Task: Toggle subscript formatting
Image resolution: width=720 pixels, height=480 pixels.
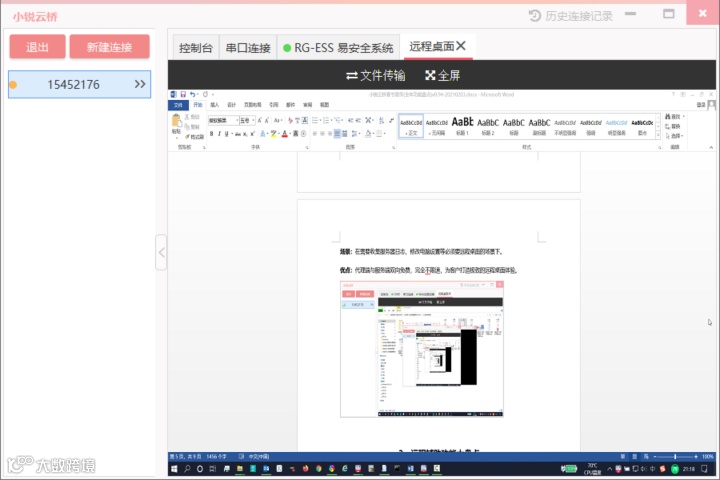Action: pos(245,134)
